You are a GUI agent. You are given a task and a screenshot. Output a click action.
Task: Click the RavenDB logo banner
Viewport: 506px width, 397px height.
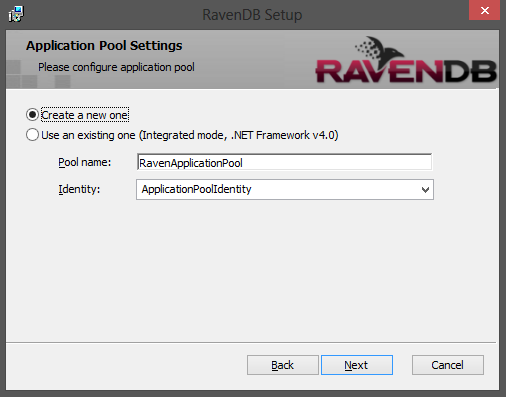click(406, 60)
